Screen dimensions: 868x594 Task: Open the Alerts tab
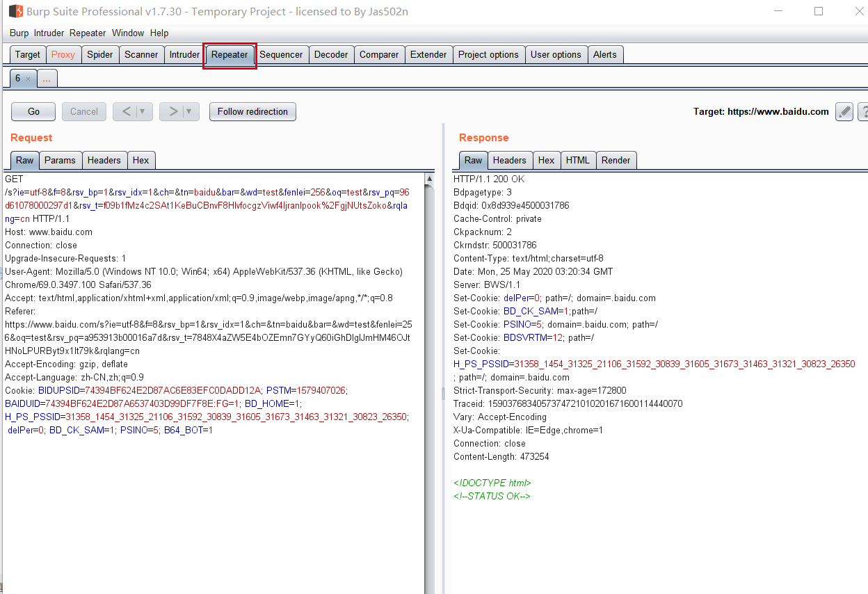coord(605,54)
